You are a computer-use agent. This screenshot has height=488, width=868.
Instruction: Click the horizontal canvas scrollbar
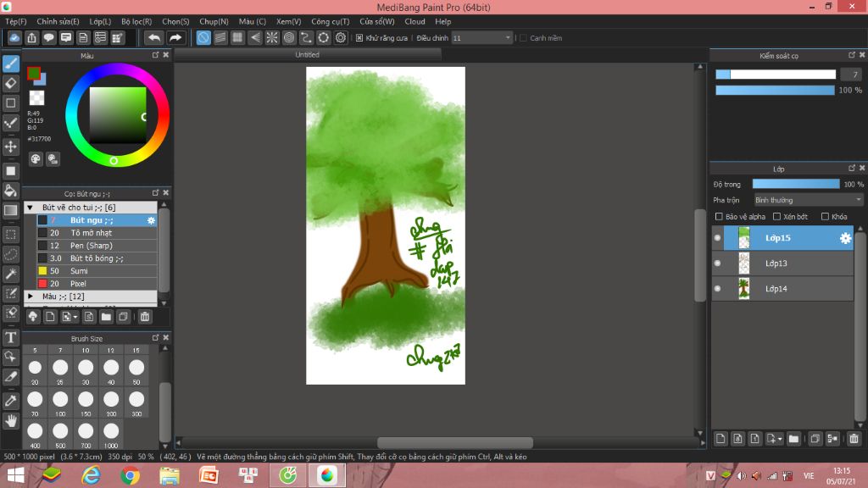(x=455, y=442)
